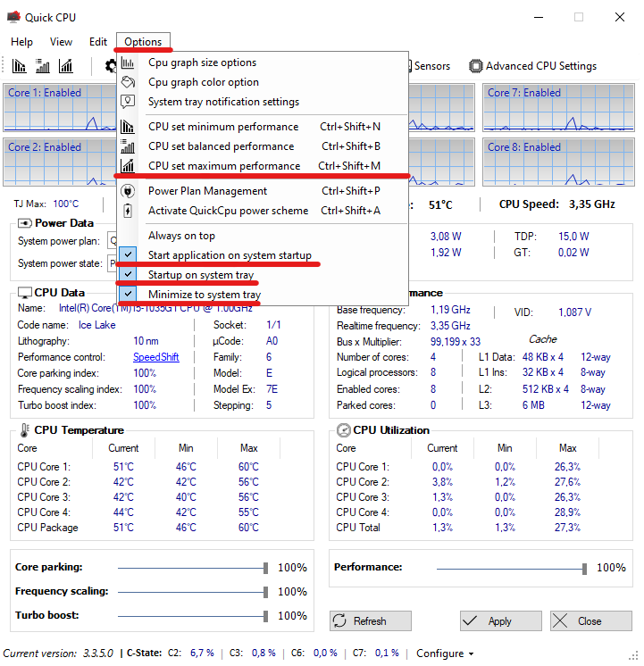
Task: Click the TDP value '15,0 W'
Action: pyautogui.click(x=573, y=237)
